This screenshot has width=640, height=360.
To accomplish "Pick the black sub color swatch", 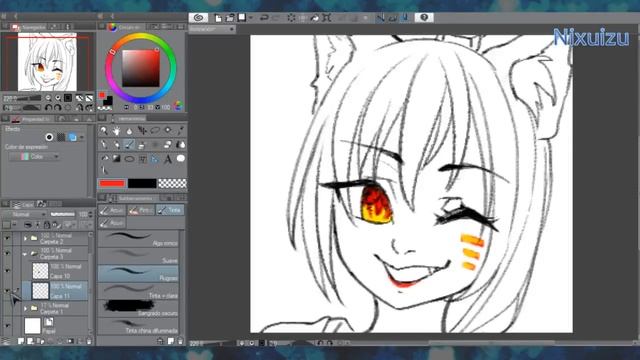I will pos(142,183).
